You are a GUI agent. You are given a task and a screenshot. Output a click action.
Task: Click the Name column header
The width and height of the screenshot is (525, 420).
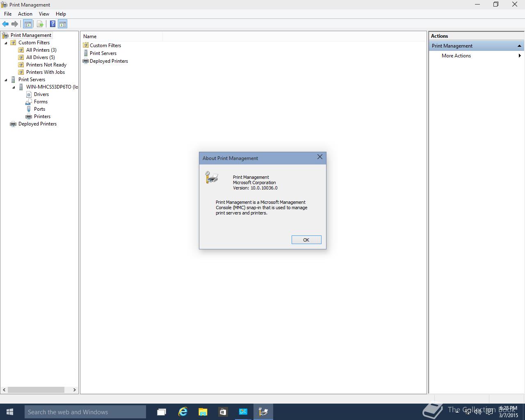coord(121,37)
